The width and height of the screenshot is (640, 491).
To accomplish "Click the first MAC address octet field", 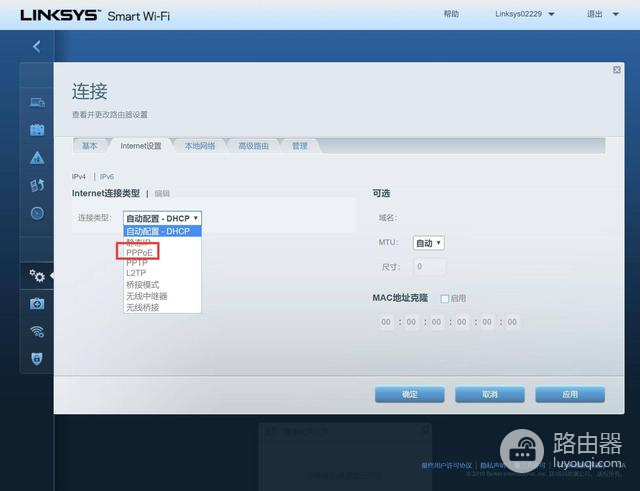I will [x=386, y=322].
